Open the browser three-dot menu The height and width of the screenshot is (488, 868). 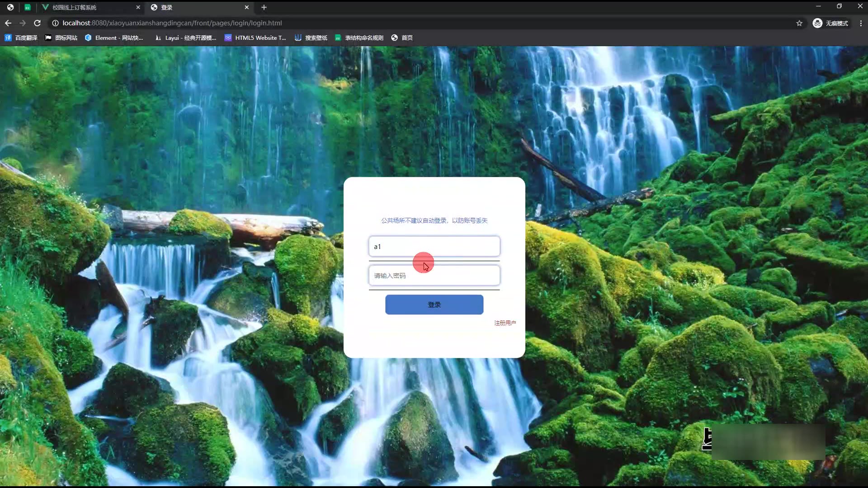861,23
